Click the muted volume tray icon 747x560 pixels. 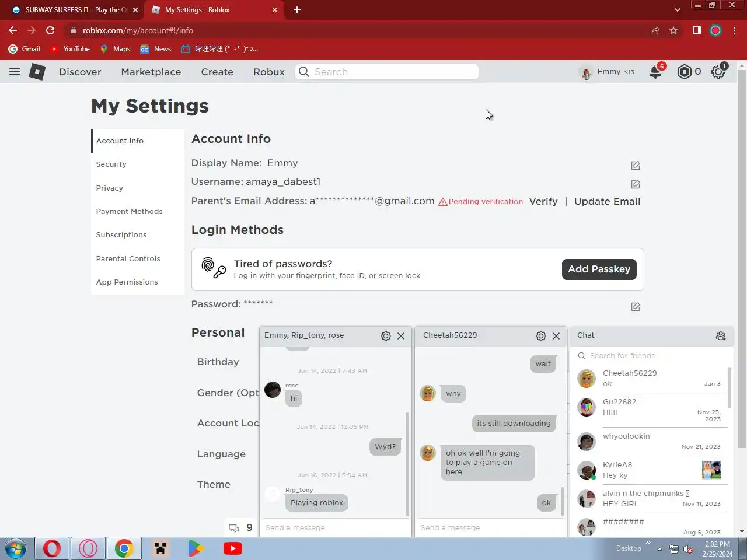688,549
